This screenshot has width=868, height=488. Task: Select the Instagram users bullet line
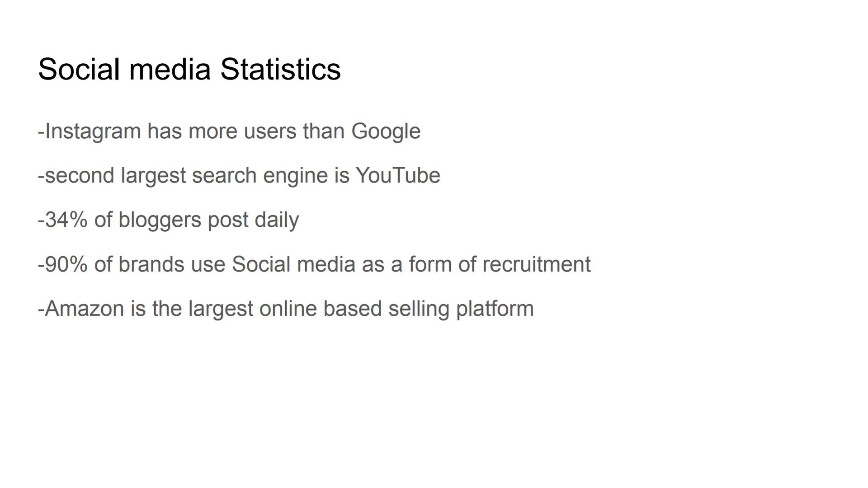coord(229,131)
